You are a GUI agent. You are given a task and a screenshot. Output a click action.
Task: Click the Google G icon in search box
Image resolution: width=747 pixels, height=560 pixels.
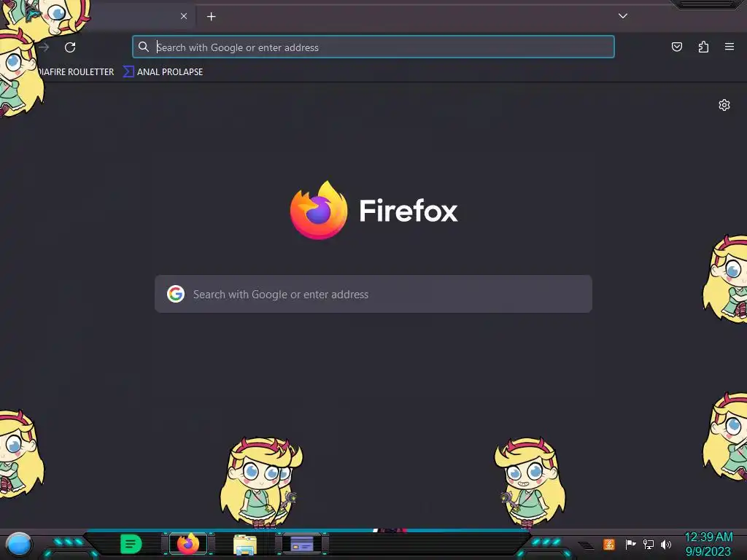coord(176,294)
